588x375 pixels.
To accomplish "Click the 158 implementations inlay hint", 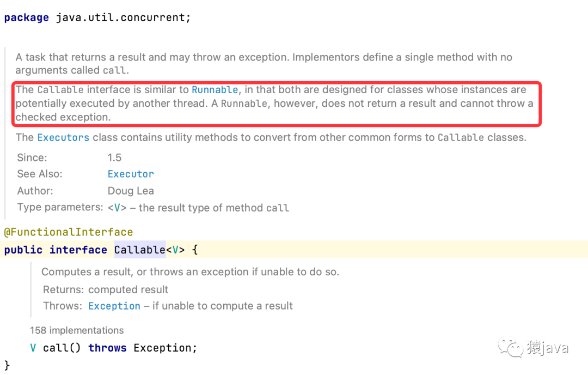I will (77, 330).
